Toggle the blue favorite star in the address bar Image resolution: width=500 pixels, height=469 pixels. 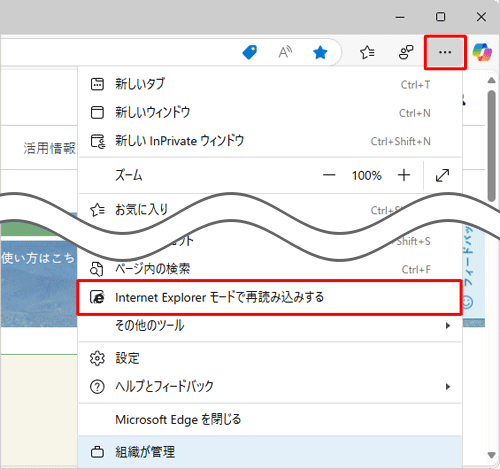pos(320,52)
